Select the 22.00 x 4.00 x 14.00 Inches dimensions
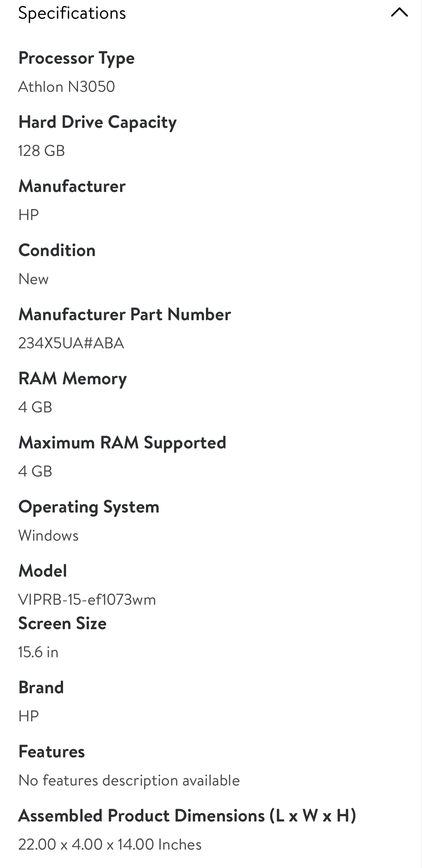Image resolution: width=422 pixels, height=868 pixels. pos(110,845)
